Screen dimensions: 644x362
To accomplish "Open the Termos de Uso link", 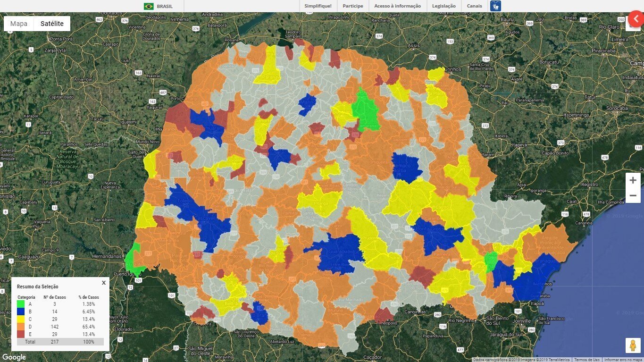I will click(x=587, y=360).
